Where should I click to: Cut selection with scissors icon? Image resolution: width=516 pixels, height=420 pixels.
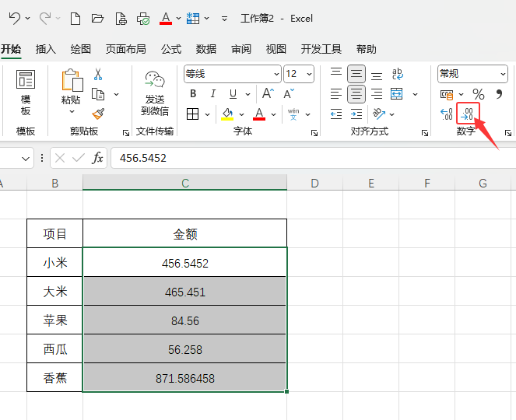98,75
